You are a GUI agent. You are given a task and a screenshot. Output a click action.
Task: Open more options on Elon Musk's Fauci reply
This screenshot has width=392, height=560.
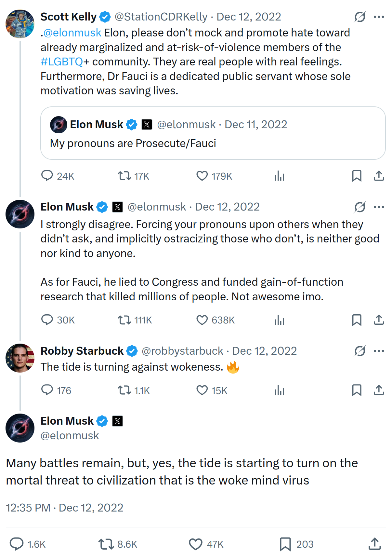[379, 207]
